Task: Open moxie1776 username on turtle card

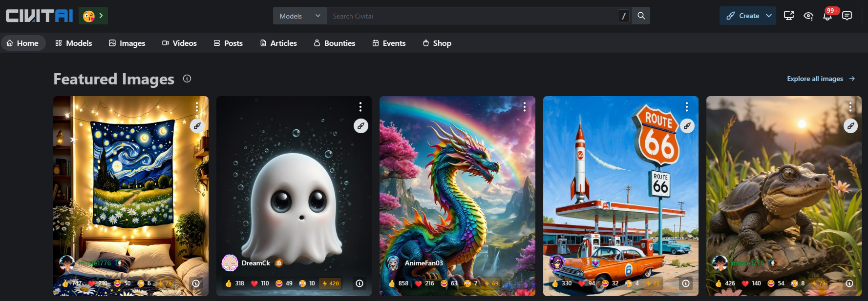Action: pos(747,263)
